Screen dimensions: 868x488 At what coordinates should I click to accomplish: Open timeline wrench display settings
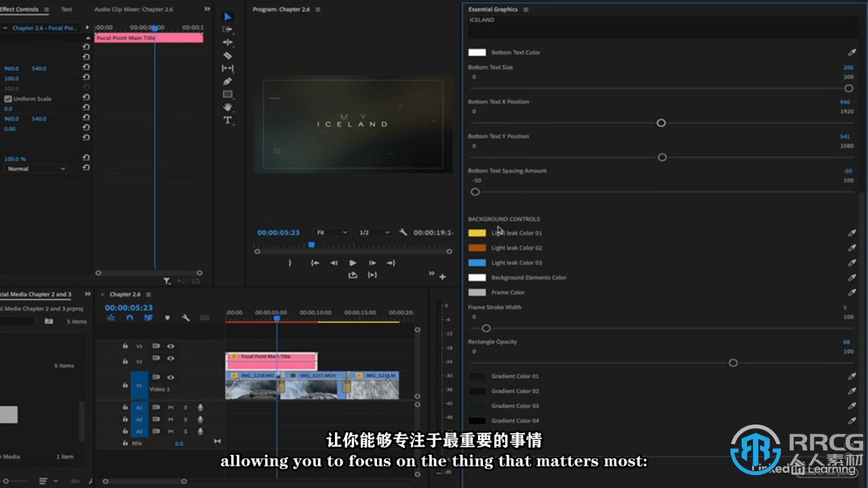(185, 318)
